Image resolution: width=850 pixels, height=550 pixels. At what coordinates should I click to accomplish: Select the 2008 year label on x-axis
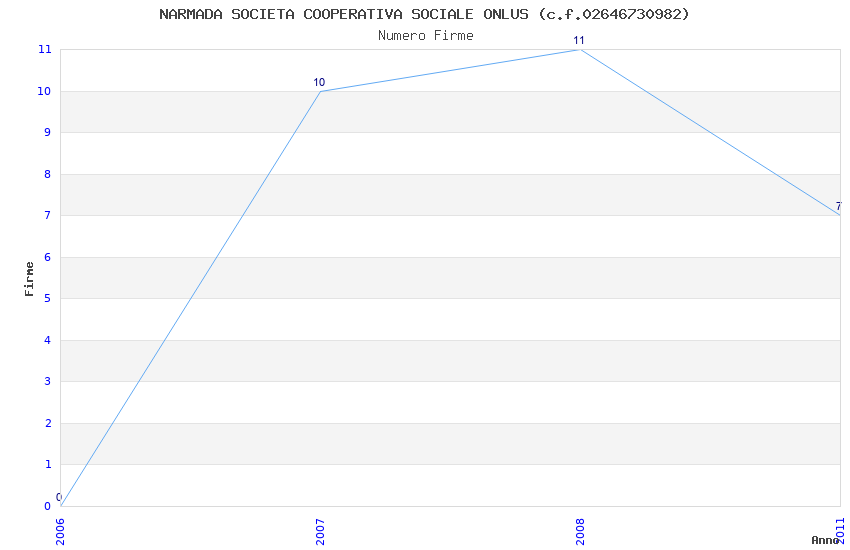click(581, 532)
